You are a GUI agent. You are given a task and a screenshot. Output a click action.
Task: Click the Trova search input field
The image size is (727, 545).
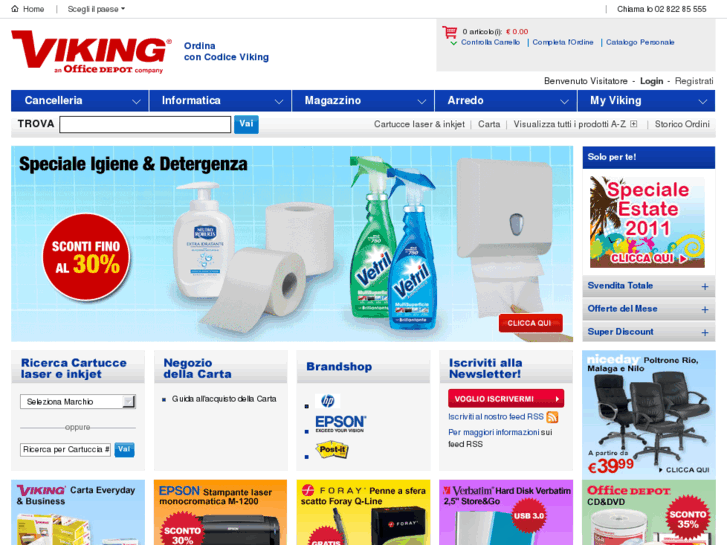145,124
